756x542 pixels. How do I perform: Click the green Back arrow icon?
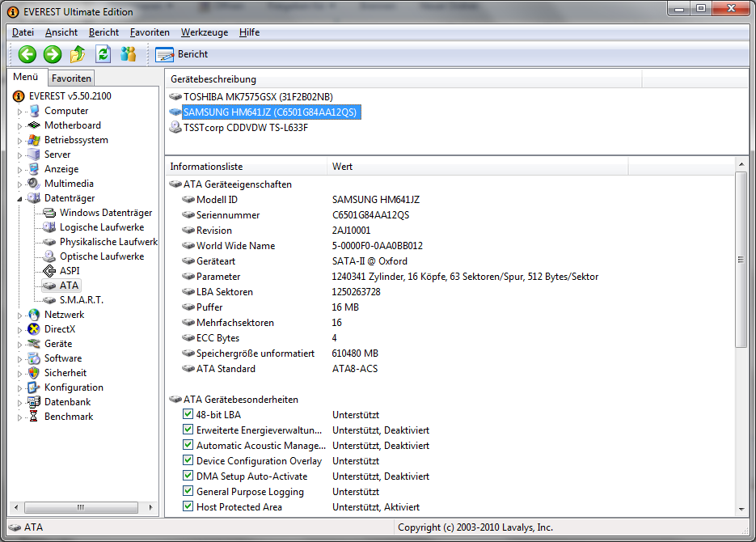[x=27, y=54]
